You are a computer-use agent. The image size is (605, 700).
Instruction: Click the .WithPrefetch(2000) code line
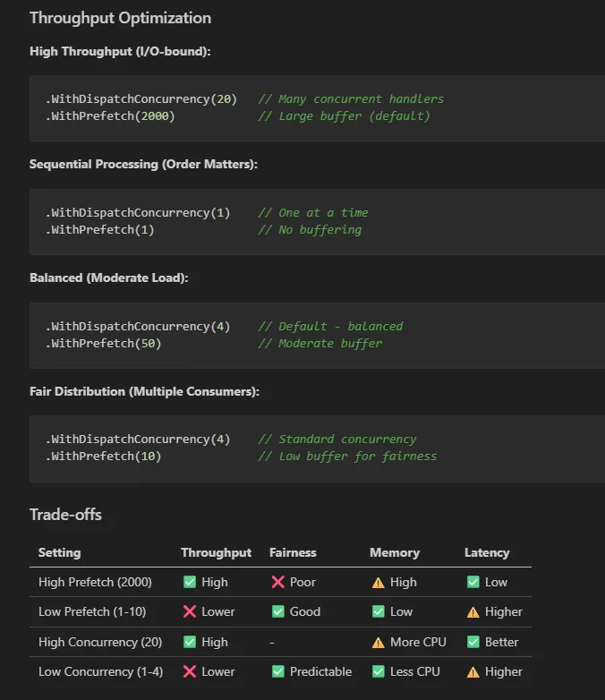click(x=110, y=116)
